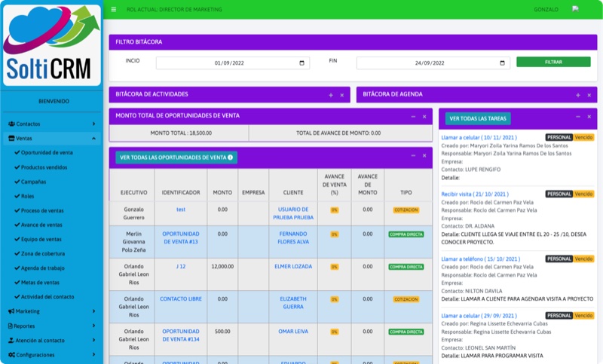Image resolution: width=603 pixels, height=364 pixels.
Task: Click Ver Todas Las Tareas button
Action: pos(478,119)
